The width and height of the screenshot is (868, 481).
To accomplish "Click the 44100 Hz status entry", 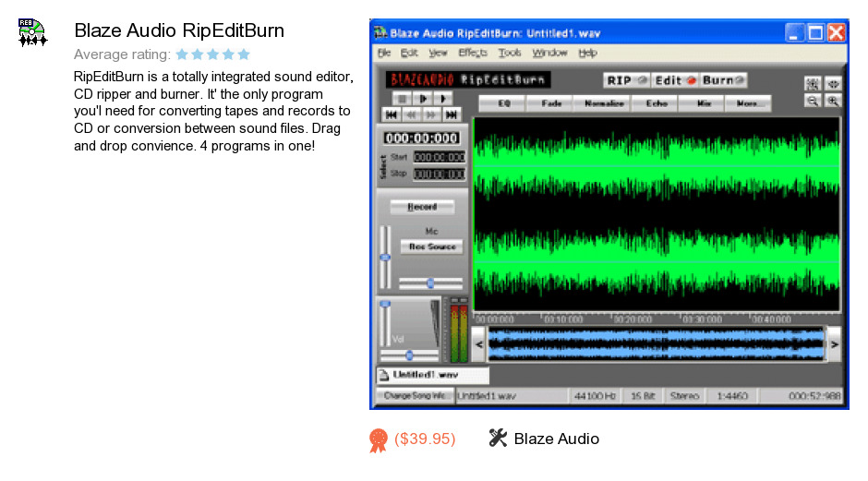I will (x=595, y=396).
